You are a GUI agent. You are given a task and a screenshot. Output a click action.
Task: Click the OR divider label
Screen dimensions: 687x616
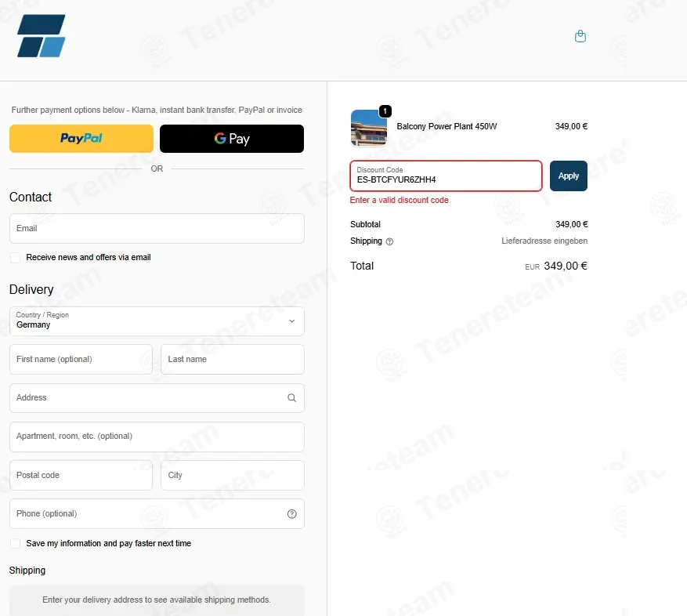coord(157,168)
